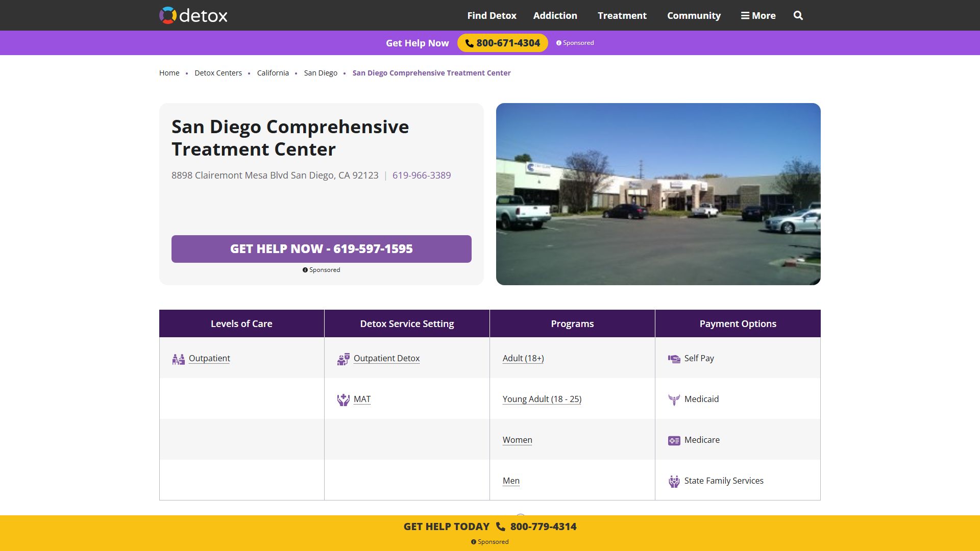Click the Payment Options column header
980x551 pixels.
click(x=738, y=323)
